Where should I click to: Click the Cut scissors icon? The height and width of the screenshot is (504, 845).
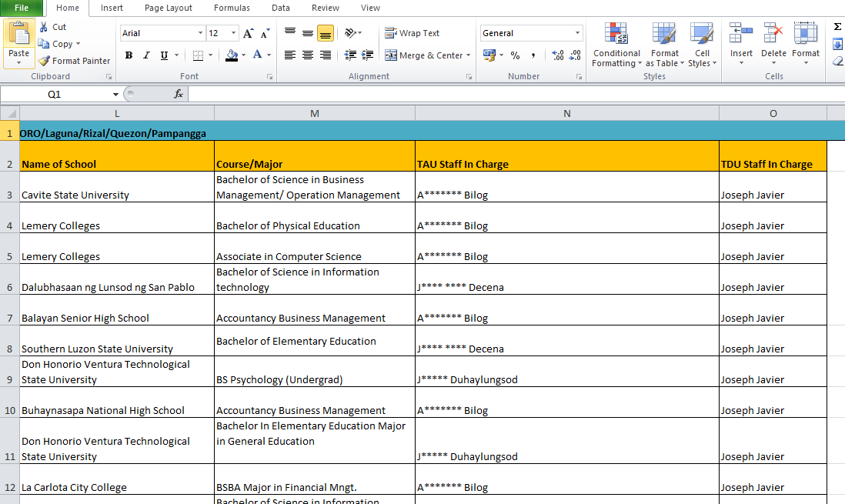(45, 27)
